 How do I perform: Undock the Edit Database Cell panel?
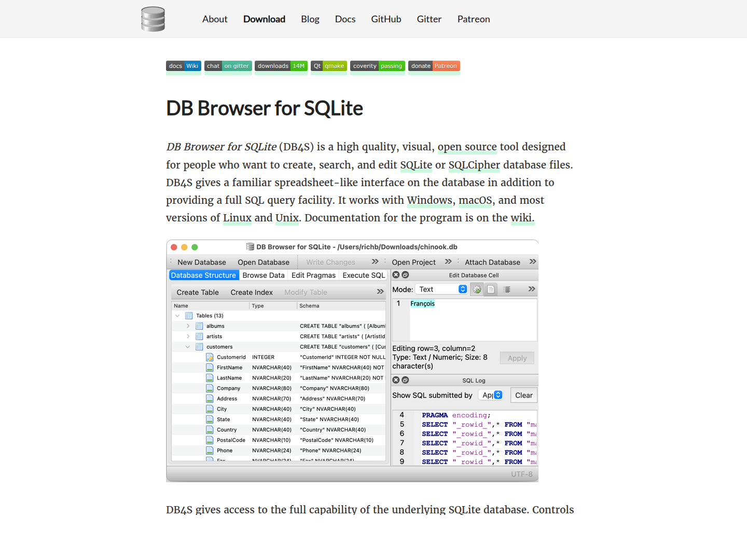click(x=405, y=275)
